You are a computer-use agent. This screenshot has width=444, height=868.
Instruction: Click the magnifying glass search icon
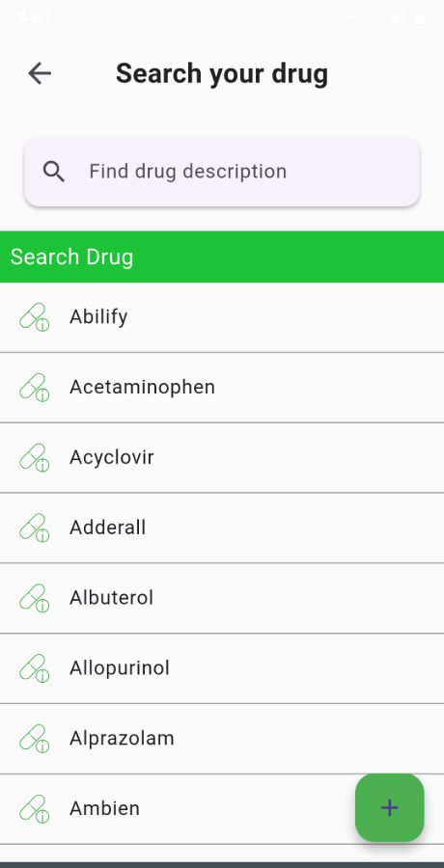(54, 172)
